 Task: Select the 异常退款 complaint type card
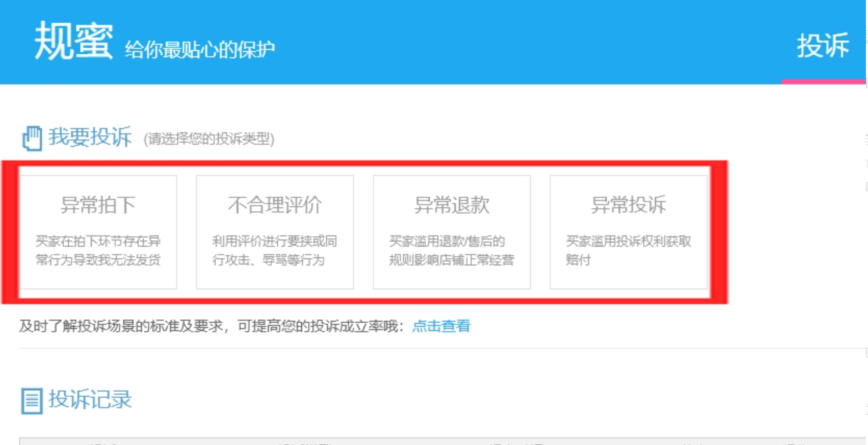pyautogui.click(x=452, y=232)
